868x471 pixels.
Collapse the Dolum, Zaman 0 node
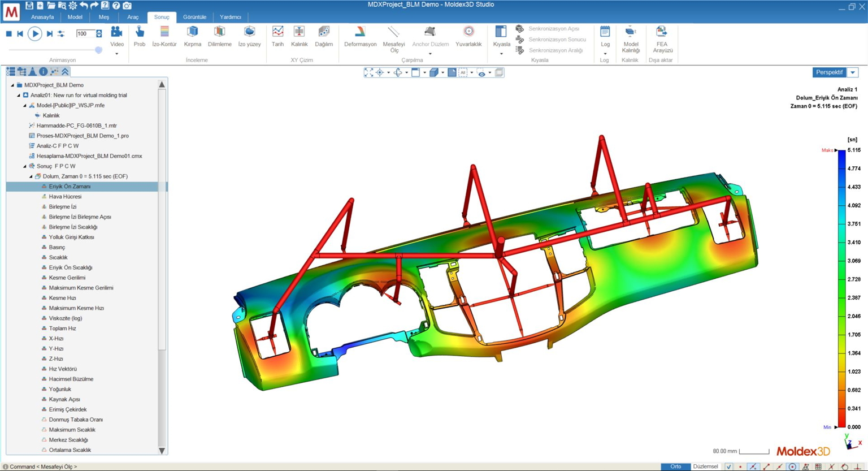tap(31, 176)
